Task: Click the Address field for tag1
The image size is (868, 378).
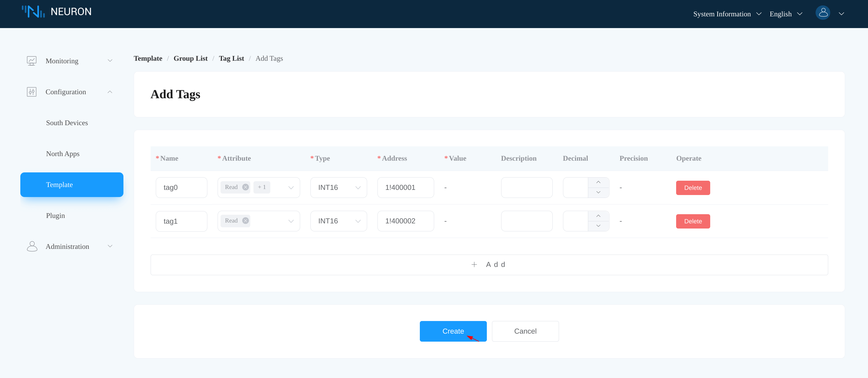Action: coord(405,221)
